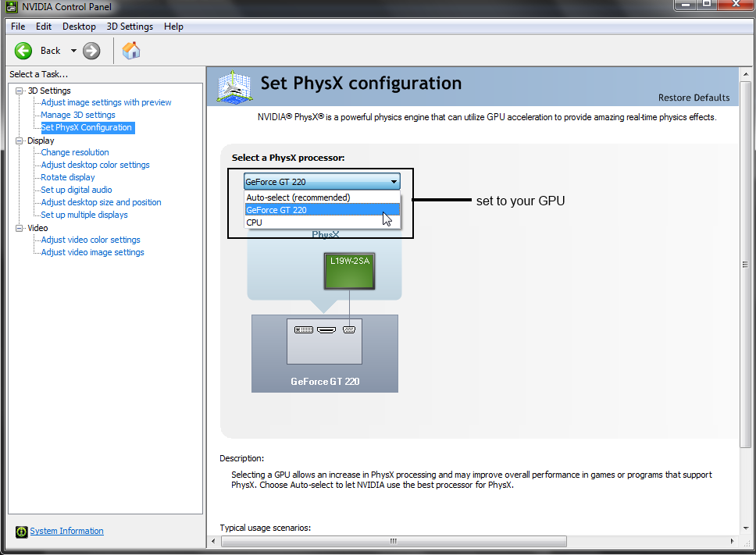Open Change resolution task
756x555 pixels.
pyautogui.click(x=75, y=152)
